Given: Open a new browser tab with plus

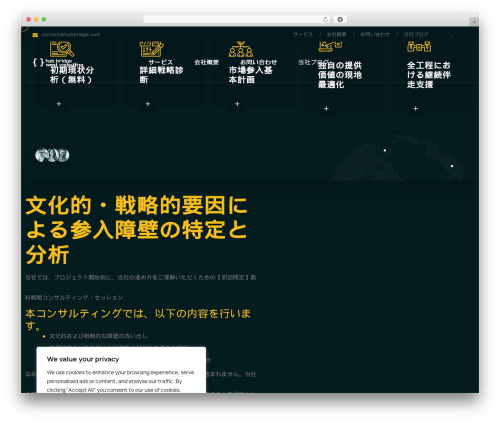Looking at the screenshot, I should [x=474, y=22].
